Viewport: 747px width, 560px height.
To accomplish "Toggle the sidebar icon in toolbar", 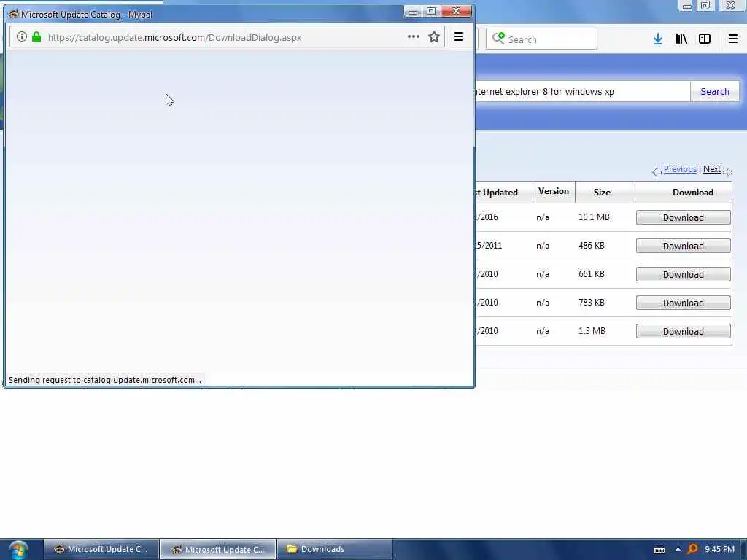I will [705, 39].
